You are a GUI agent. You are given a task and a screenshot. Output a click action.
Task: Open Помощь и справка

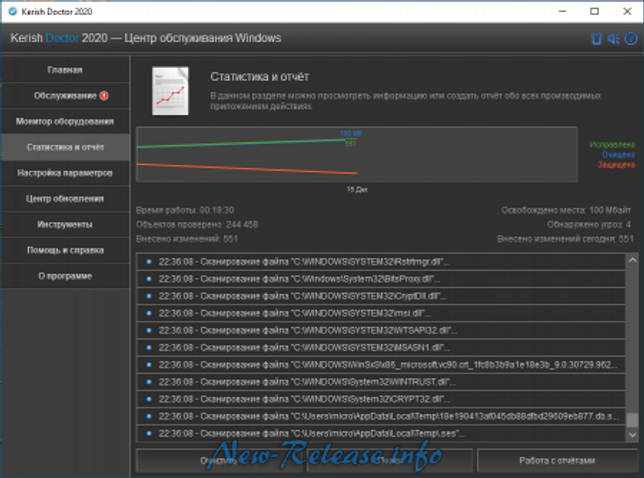tap(65, 250)
